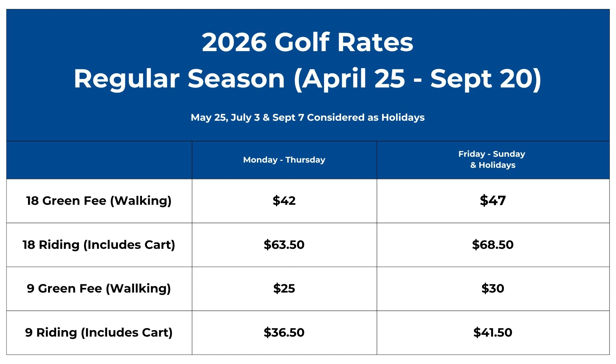Select the $36.50 price cell
This screenshot has width=616, height=364.
(284, 333)
